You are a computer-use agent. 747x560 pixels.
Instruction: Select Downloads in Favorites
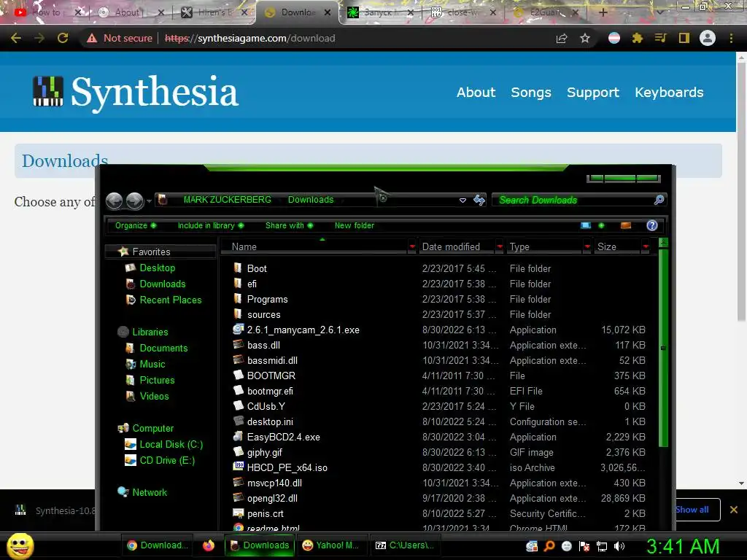point(163,284)
